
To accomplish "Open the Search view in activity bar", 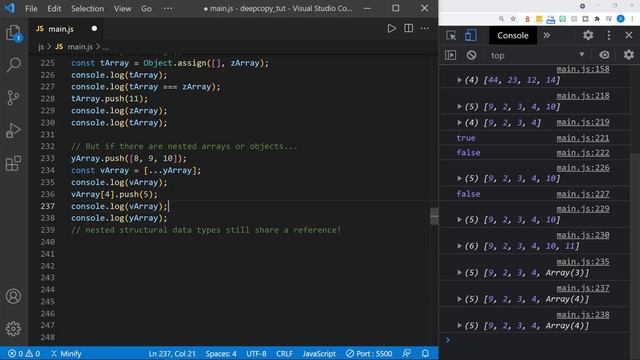I will pos(13,64).
